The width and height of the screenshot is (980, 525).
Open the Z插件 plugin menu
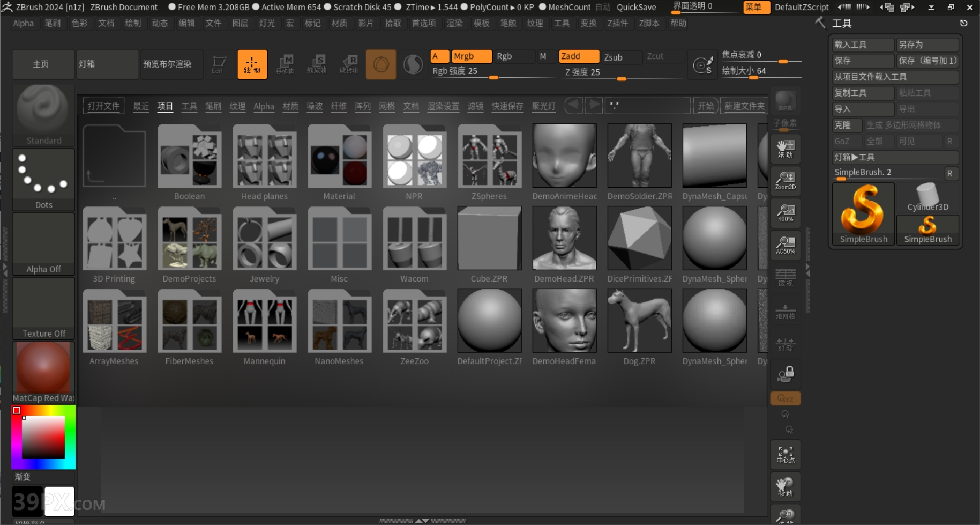[617, 23]
